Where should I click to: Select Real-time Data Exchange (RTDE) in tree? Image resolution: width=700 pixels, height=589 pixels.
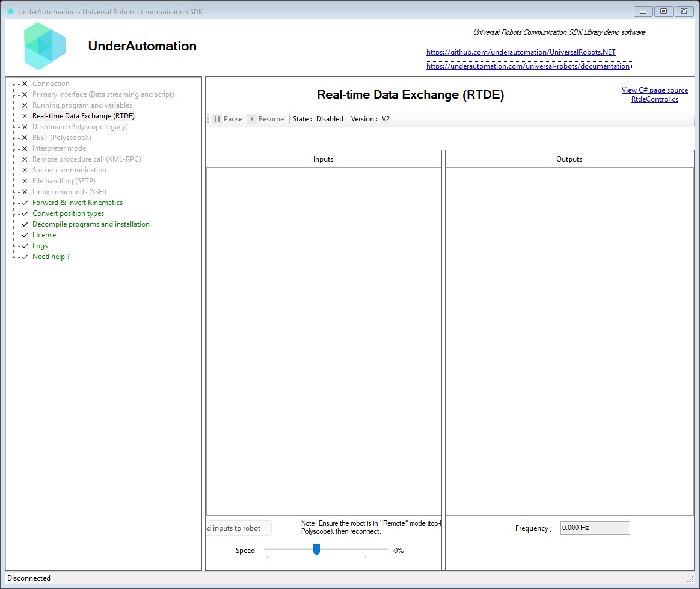[84, 116]
